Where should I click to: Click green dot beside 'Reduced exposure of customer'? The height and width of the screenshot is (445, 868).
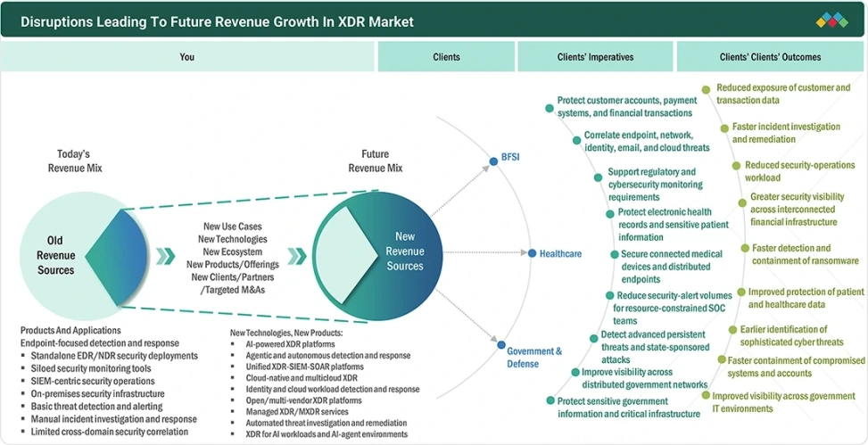pyautogui.click(x=707, y=90)
